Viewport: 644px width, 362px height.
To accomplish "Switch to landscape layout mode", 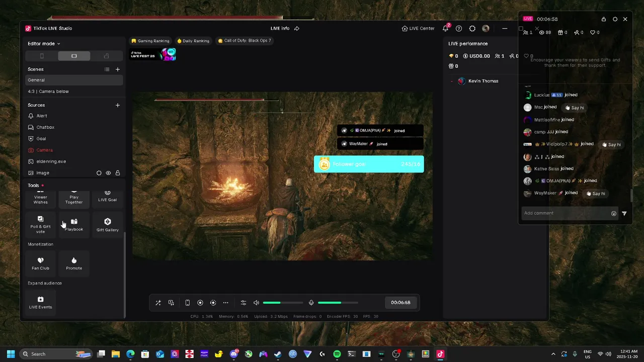I will (x=74, y=56).
